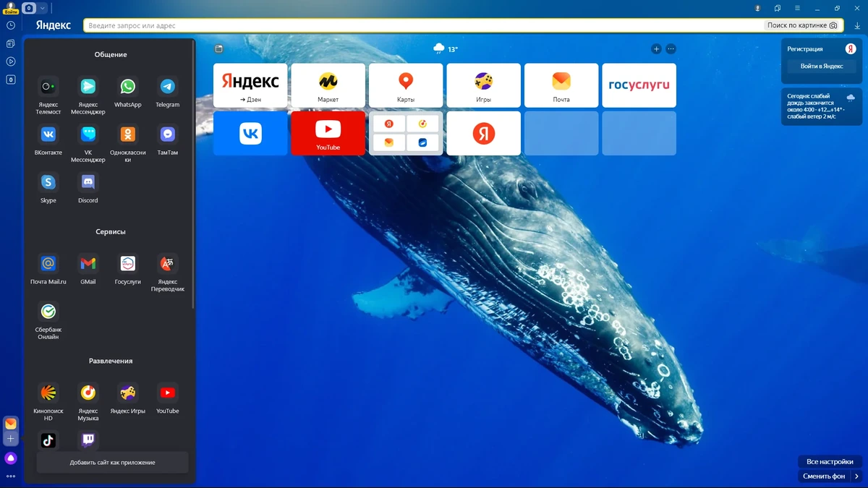
Task: Open history clock icon in sidebar
Action: click(x=11, y=25)
